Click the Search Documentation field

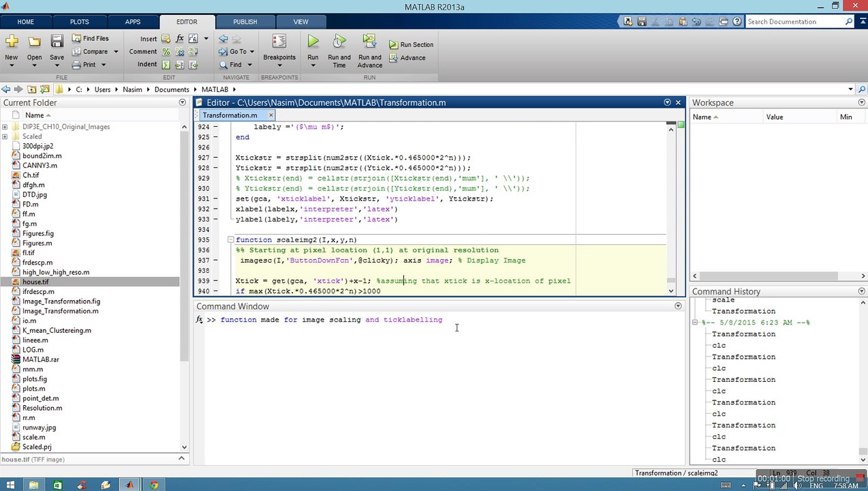[x=794, y=22]
